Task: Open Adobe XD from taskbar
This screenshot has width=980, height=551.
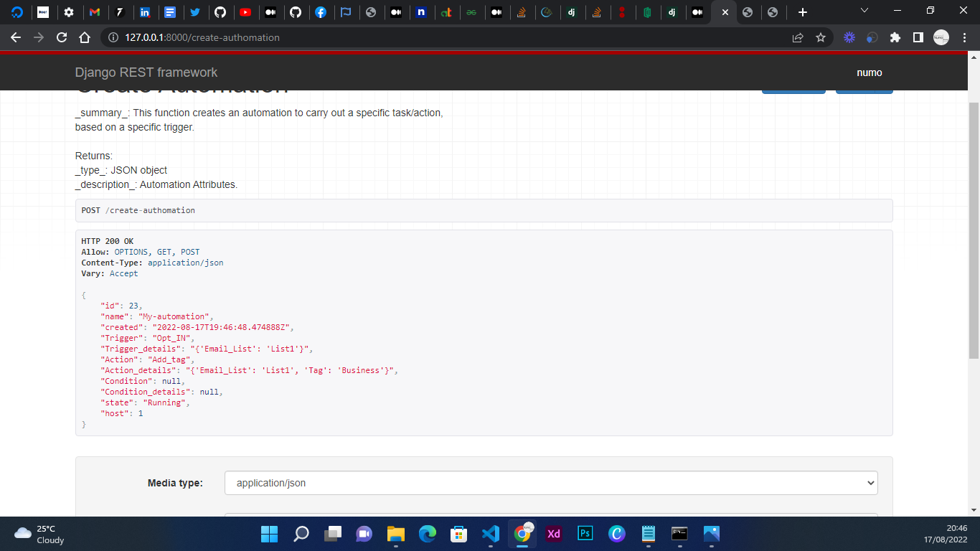Action: click(554, 534)
